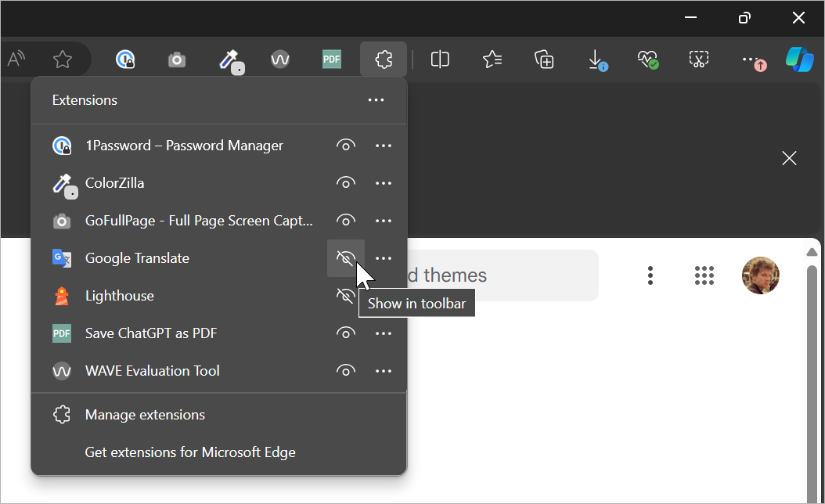Open ColorZilla eyedropper in toolbar
The image size is (825, 504).
coord(231,61)
